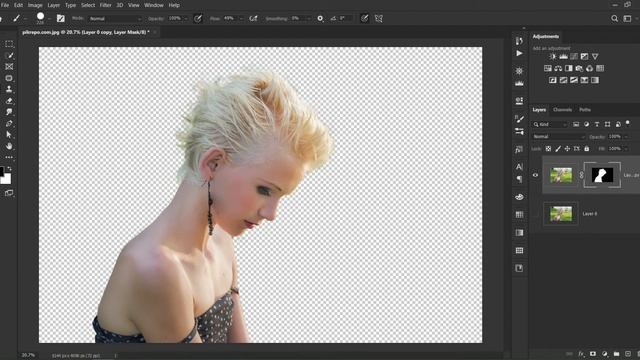Image resolution: width=640 pixels, height=360 pixels.
Task: Open the Filter menu
Action: pos(105,5)
